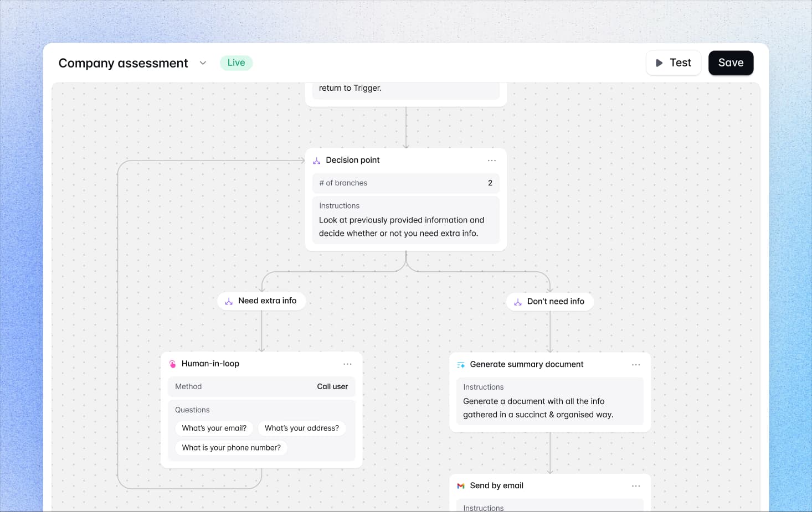Open the Company assessment title dropdown

coord(203,63)
